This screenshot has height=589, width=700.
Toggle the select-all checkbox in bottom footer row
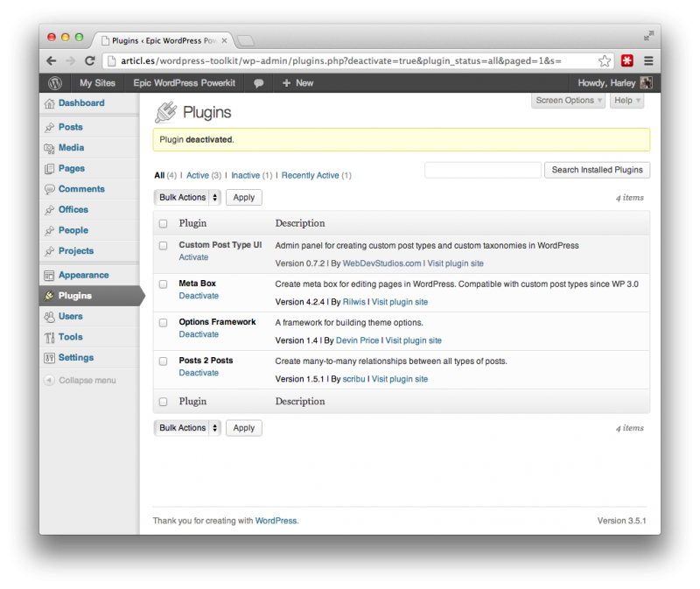click(164, 402)
